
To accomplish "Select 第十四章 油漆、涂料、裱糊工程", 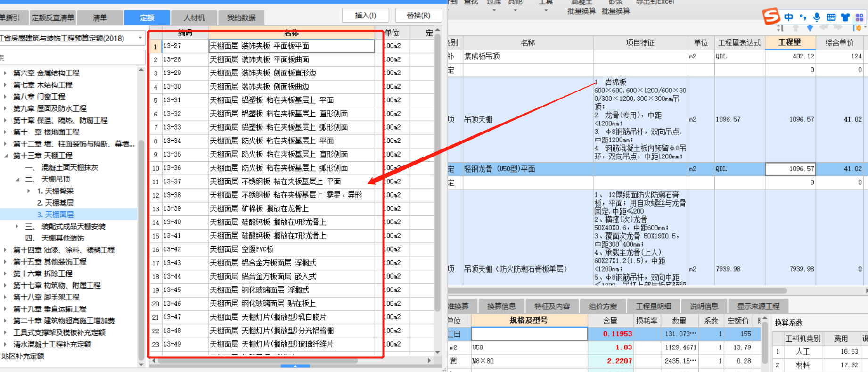I will pos(64,250).
